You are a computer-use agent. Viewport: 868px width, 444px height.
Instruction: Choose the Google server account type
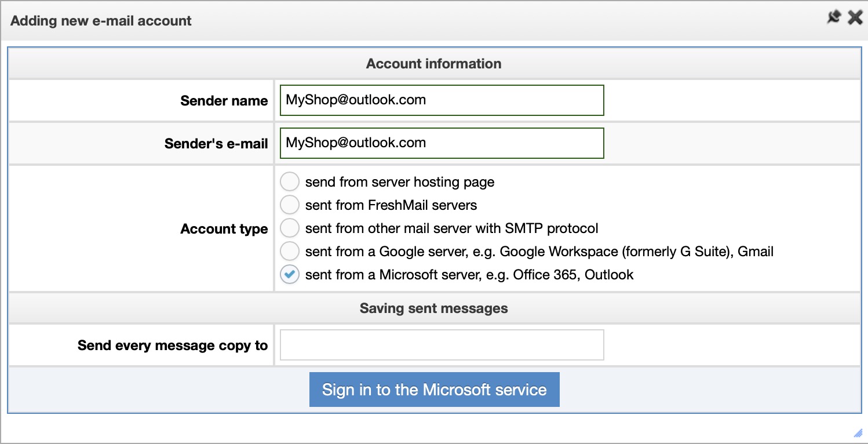coord(290,252)
